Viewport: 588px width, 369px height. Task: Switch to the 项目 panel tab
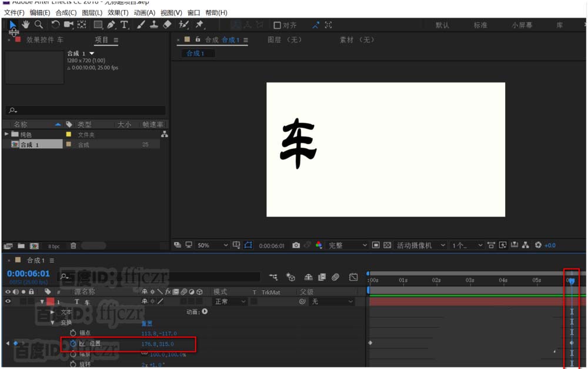(x=102, y=40)
